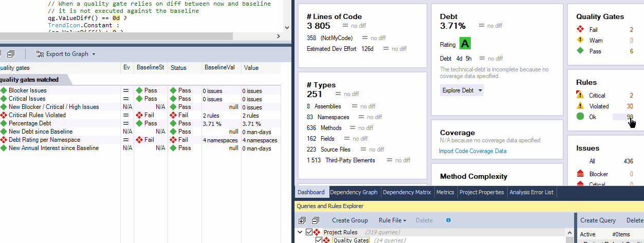The height and width of the screenshot is (243, 644).
Task: Sort by the BaselineSt column header
Action: (x=151, y=68)
